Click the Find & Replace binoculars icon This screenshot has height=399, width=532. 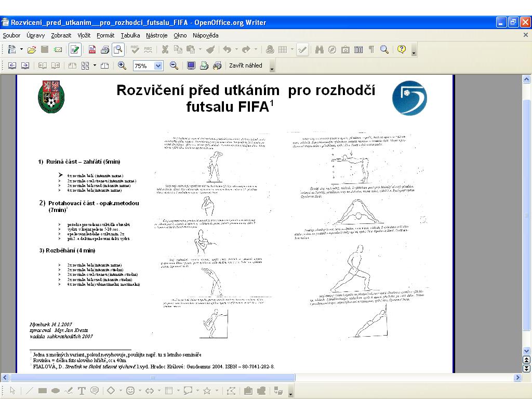point(320,50)
